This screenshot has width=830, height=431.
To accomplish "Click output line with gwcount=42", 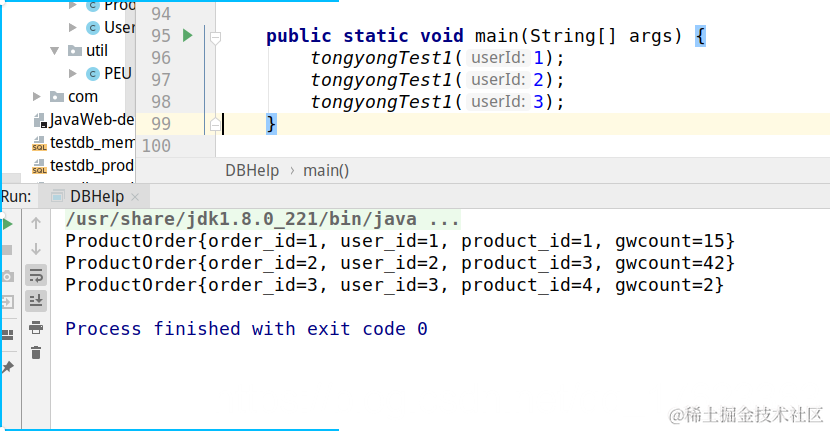I will point(400,263).
